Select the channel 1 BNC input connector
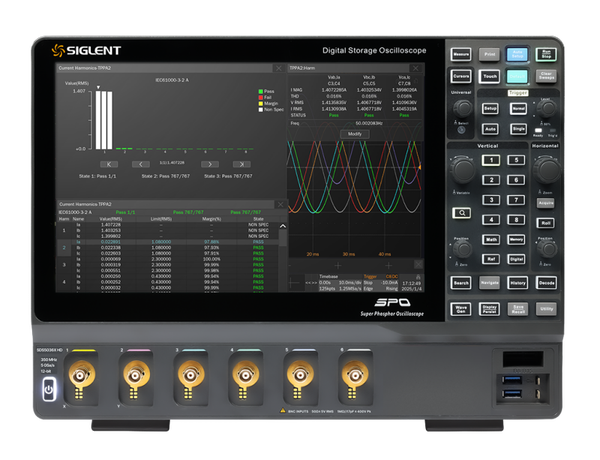600x460 pixels. click(80, 376)
